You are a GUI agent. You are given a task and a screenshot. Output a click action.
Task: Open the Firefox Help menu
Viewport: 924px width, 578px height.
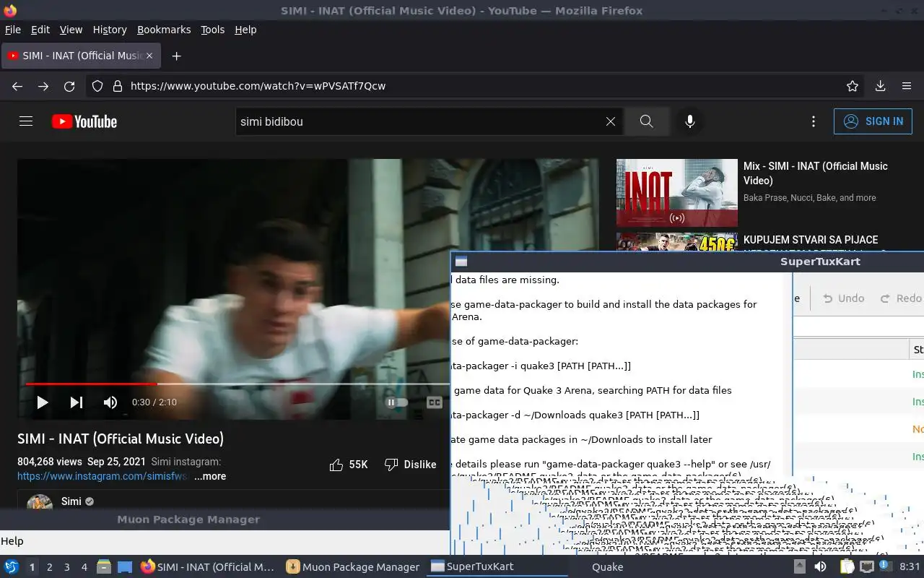[245, 30]
